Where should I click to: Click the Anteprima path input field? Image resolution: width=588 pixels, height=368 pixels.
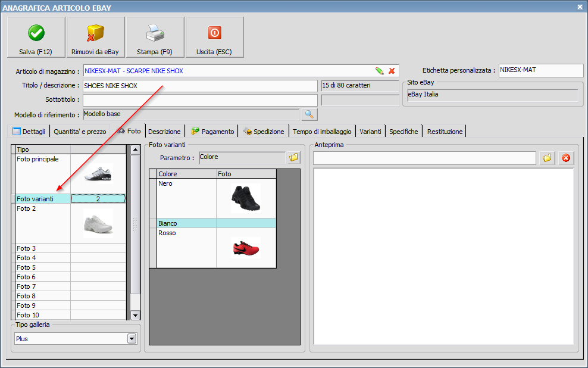point(424,158)
